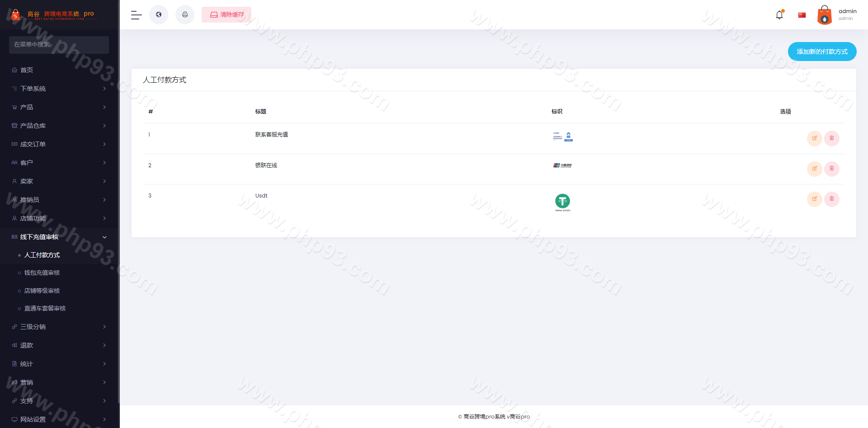The height and width of the screenshot is (428, 868).
Task: Click the globe browse website icon
Action: (x=159, y=15)
